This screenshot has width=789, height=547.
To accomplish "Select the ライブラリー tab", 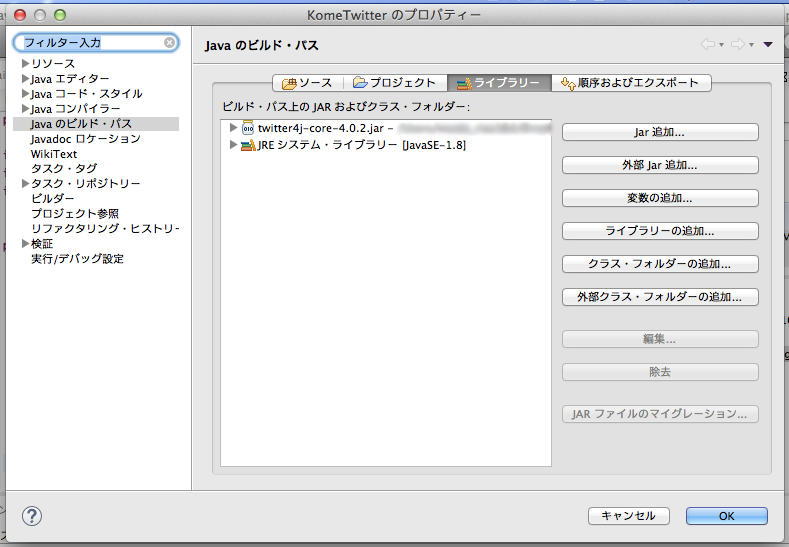I will 499,83.
